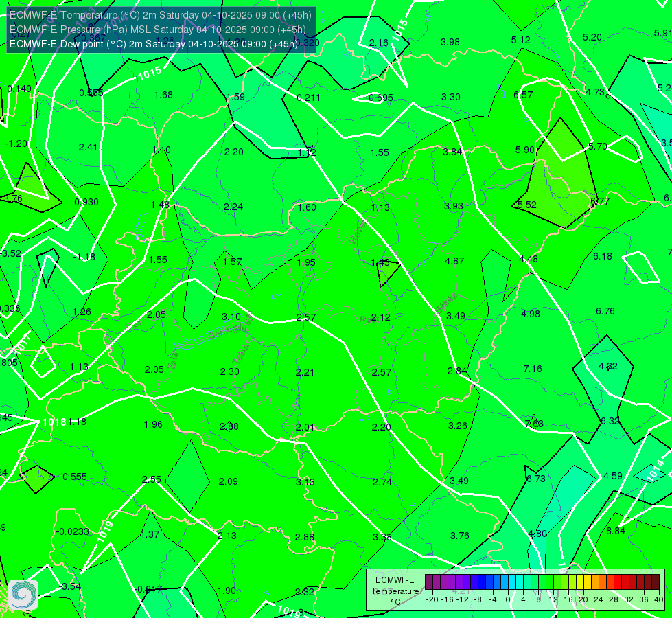Click the 6.18 dew point value
This screenshot has width=672, height=618.
[x=603, y=256]
